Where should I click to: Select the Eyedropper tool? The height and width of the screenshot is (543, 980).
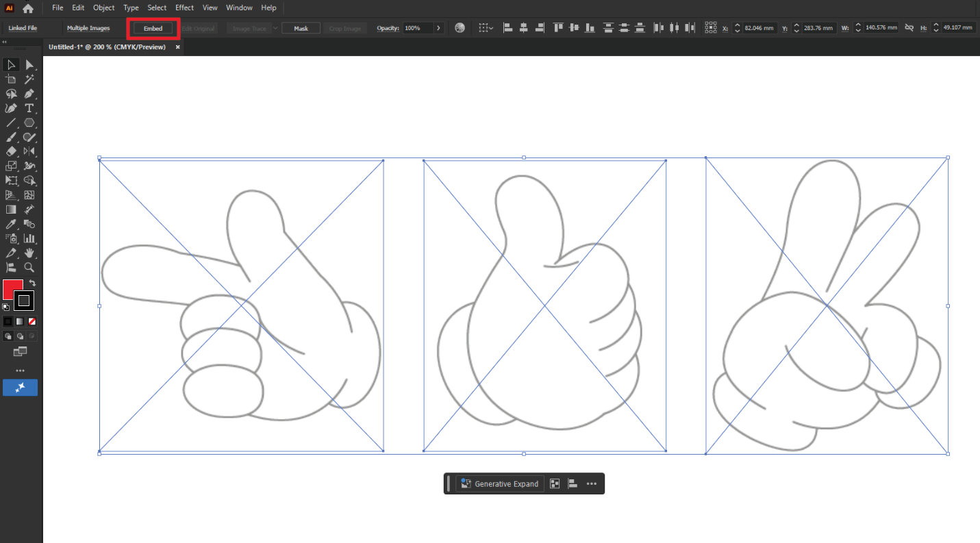pyautogui.click(x=11, y=224)
